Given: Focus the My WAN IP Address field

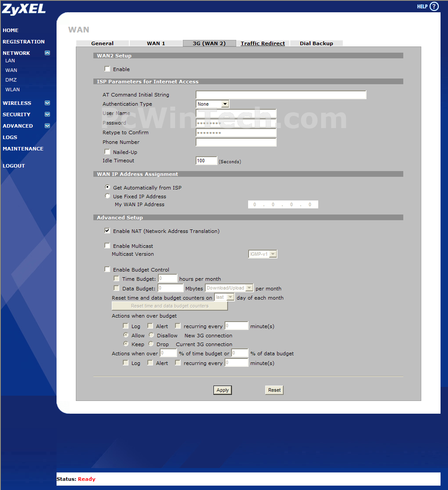Looking at the screenshot, I should pos(283,204).
